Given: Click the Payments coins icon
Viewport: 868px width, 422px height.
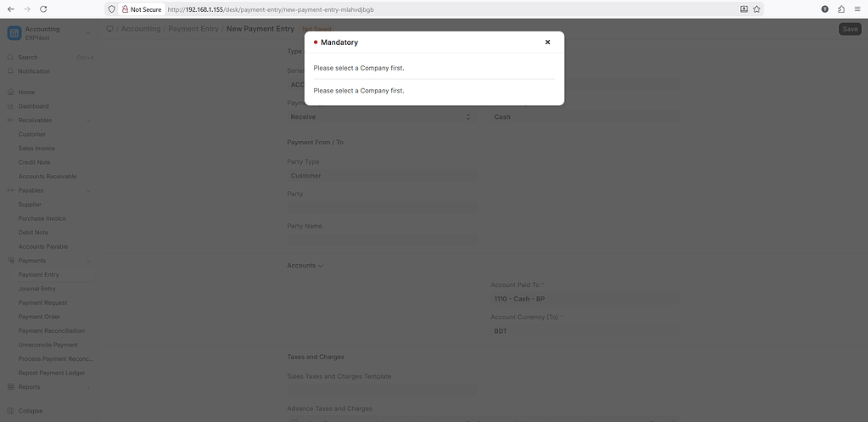Looking at the screenshot, I should [x=10, y=261].
